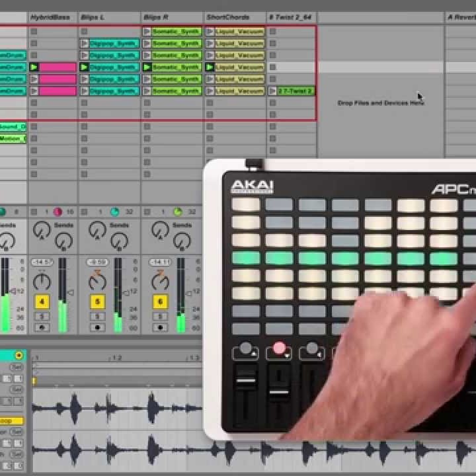Click the pink clip progress pie indicator
476x476 pixels.
(x=58, y=212)
